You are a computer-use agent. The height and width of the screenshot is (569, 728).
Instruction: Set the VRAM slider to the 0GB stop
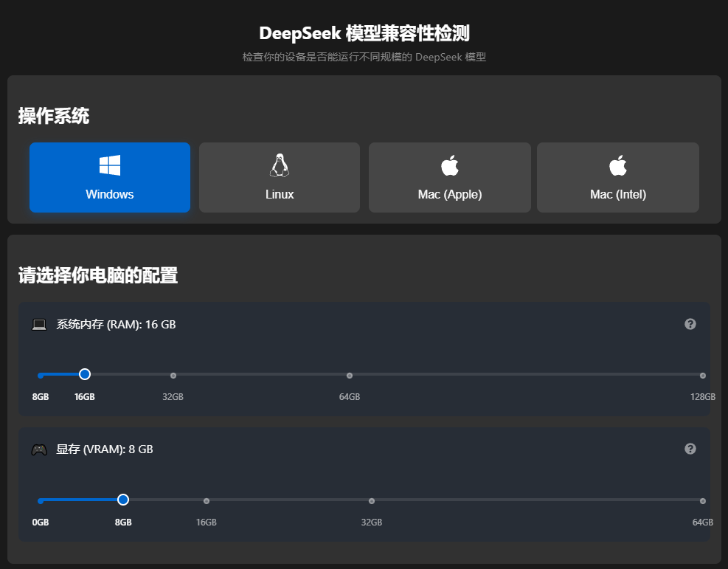tap(41, 500)
